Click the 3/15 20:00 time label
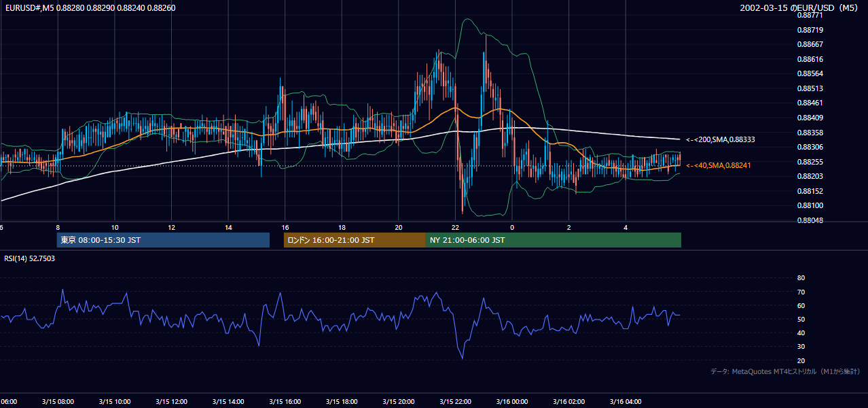This screenshot has height=408, width=868. pos(398,401)
